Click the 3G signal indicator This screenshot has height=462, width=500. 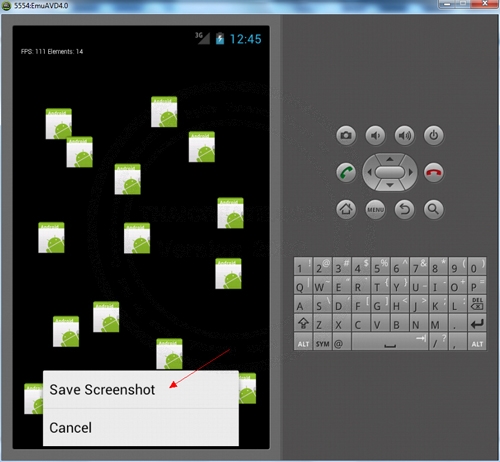point(202,38)
